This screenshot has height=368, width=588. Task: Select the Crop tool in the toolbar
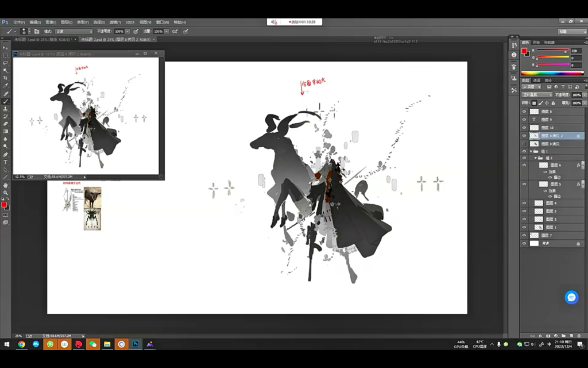click(6, 78)
